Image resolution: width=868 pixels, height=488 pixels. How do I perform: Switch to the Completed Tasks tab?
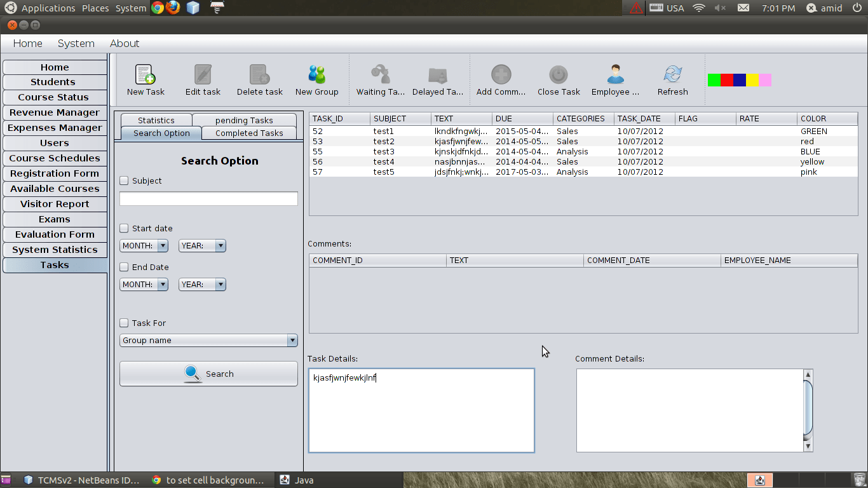[x=248, y=133]
